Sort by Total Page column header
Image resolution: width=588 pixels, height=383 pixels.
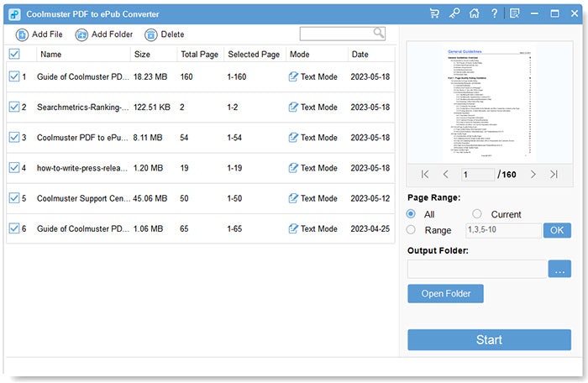[x=200, y=55]
